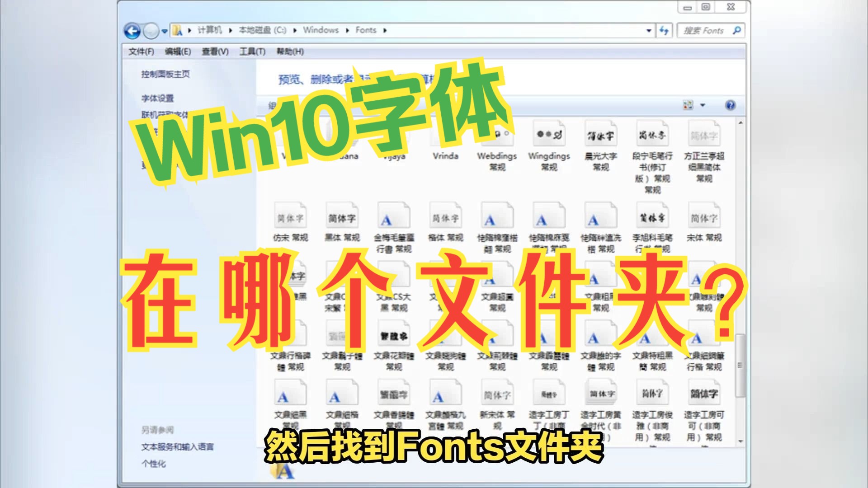Open 个性化 from the sidebar

point(154,463)
